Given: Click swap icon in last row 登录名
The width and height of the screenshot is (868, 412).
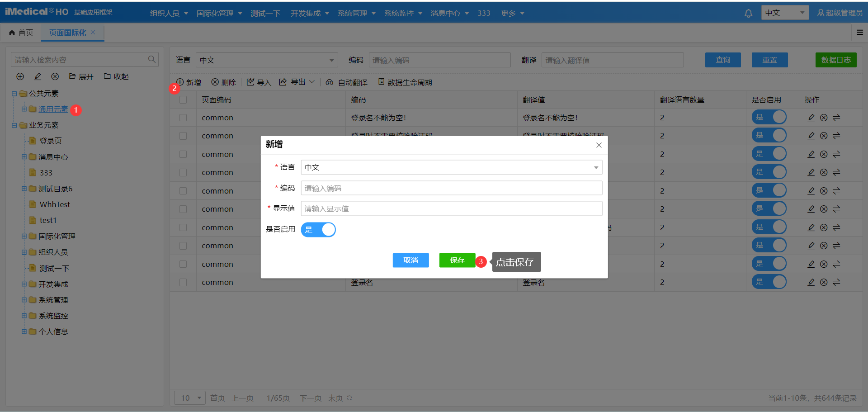Looking at the screenshot, I should point(836,282).
